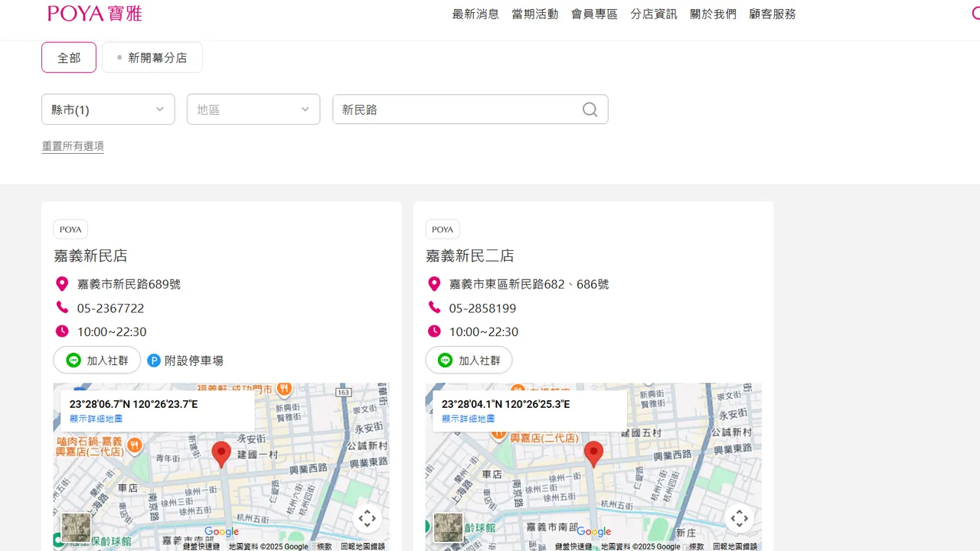
Task: Click the parking icon beside 附設停車場
Action: pyautogui.click(x=154, y=360)
